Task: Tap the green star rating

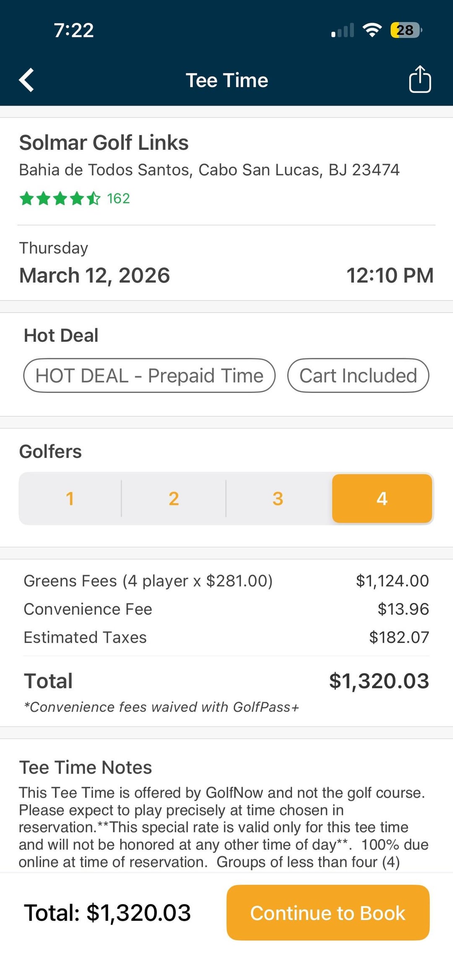Action: click(60, 198)
